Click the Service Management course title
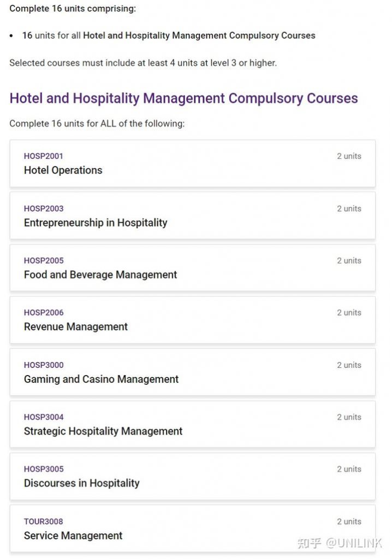 73,536
